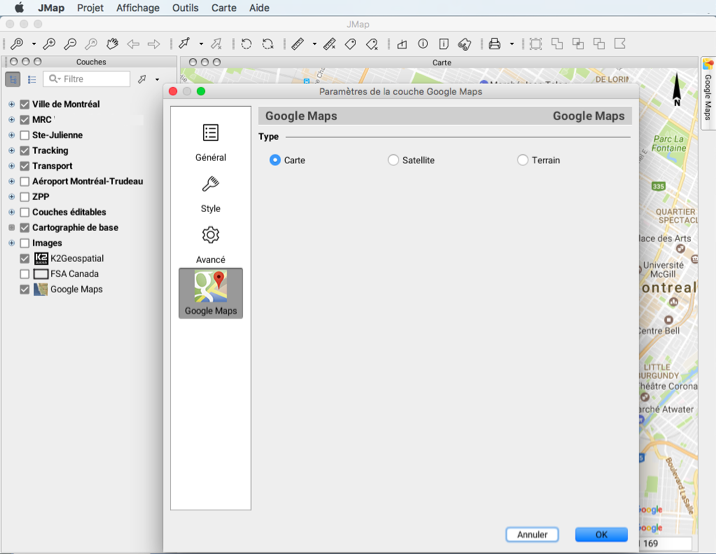Open the Aide menu
The width and height of the screenshot is (716, 554).
(259, 8)
